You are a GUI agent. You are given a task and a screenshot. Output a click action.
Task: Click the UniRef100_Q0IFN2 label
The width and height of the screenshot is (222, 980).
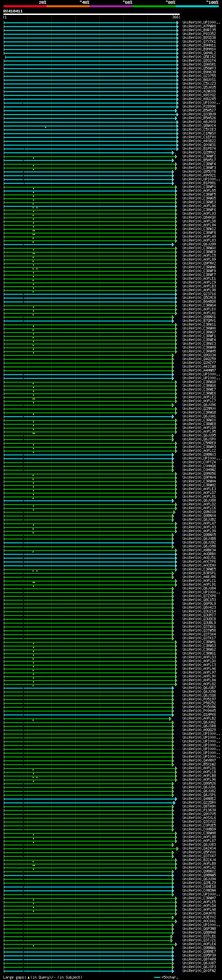(199, 971)
